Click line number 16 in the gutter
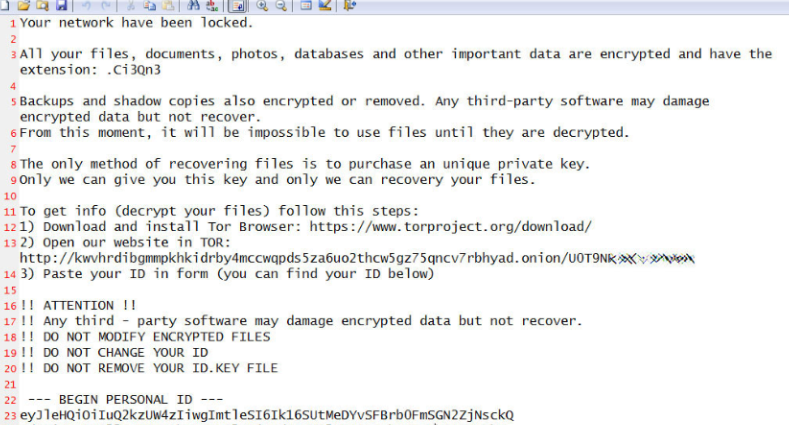Screen dimensions: 789x427 coord(10,305)
